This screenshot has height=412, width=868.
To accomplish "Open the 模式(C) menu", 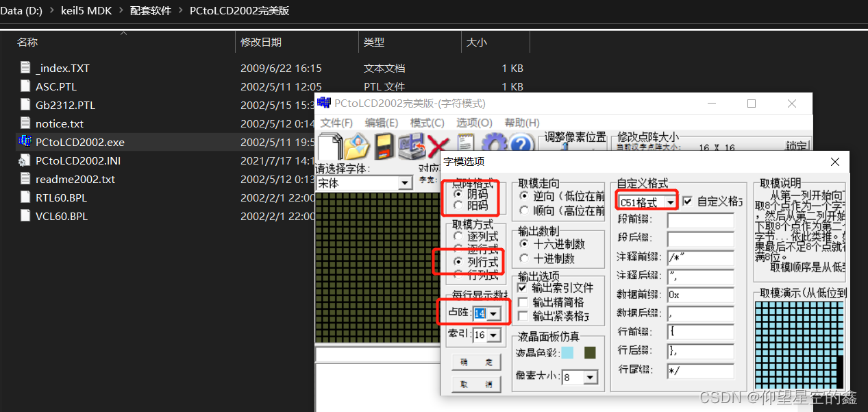I will click(x=427, y=123).
